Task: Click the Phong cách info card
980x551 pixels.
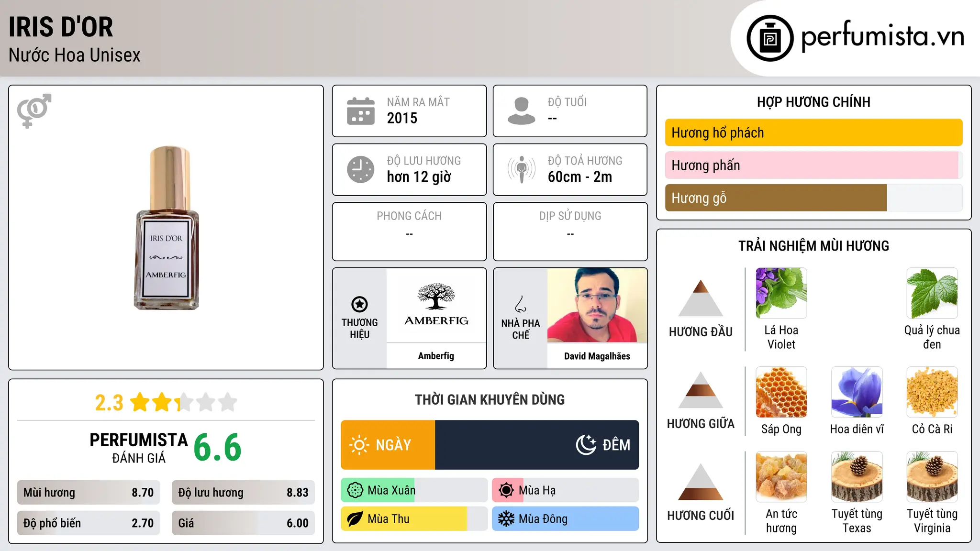Action: click(x=410, y=231)
